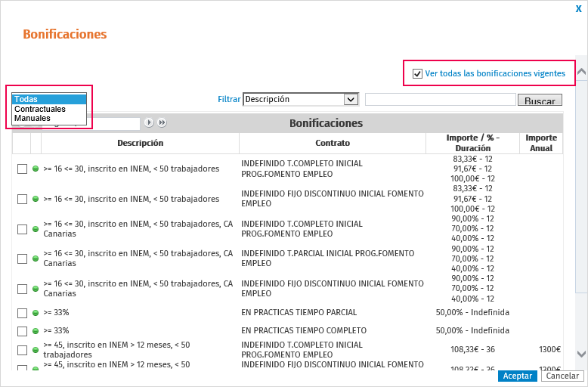Click green dot of Canarias FIJO DISCONTINUO row
This screenshot has width=588, height=387.
(36, 289)
